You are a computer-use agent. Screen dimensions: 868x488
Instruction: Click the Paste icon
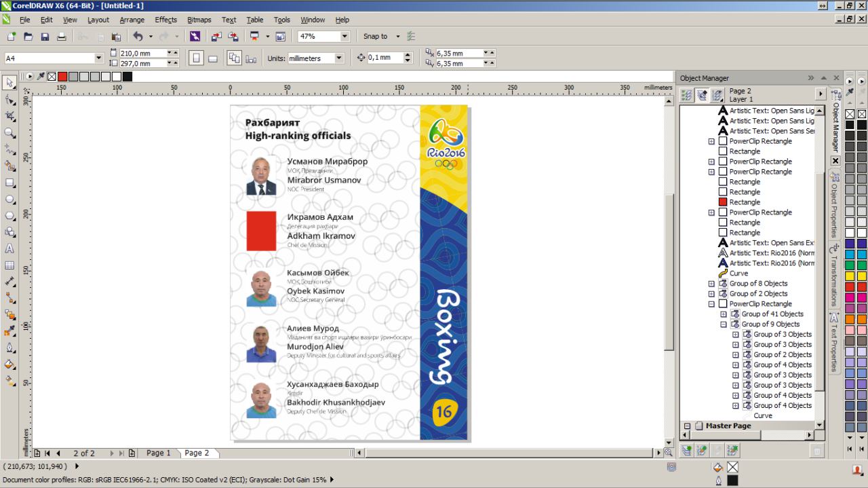tap(116, 36)
